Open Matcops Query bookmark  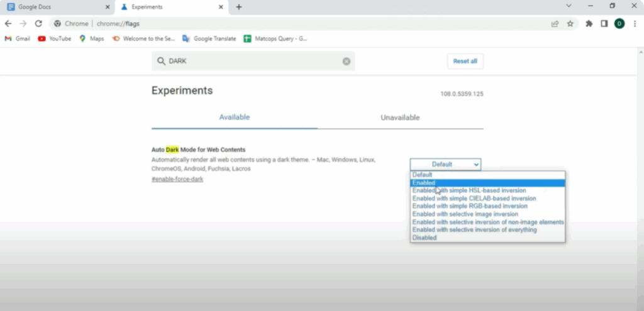(275, 38)
